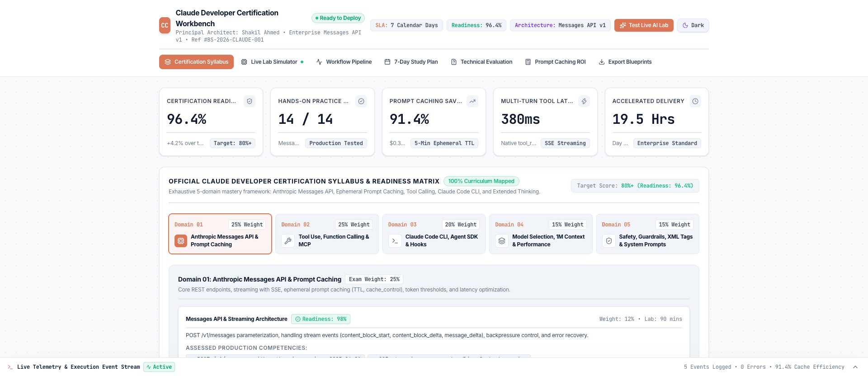Click the checkmark icon on Hands-On Practice card

tap(361, 101)
